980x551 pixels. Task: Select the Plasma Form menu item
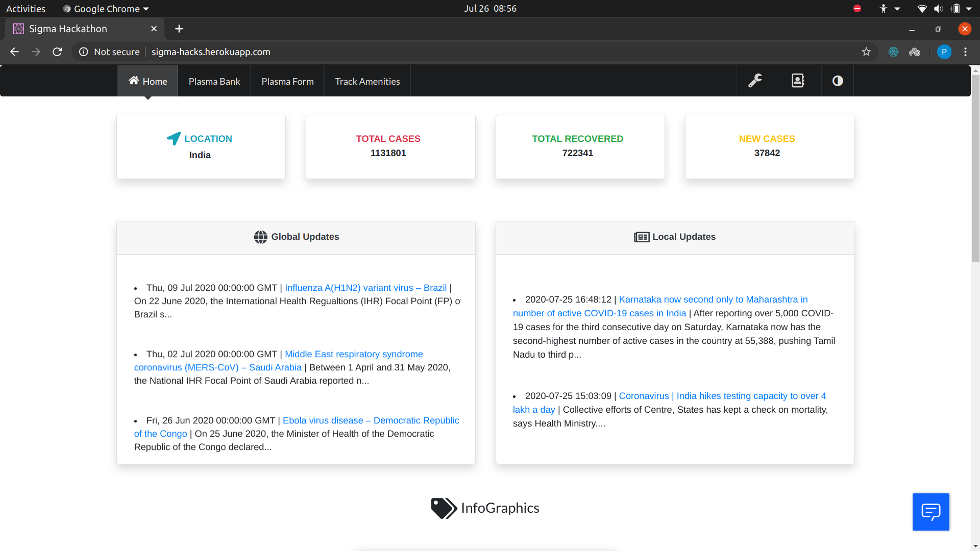(287, 81)
